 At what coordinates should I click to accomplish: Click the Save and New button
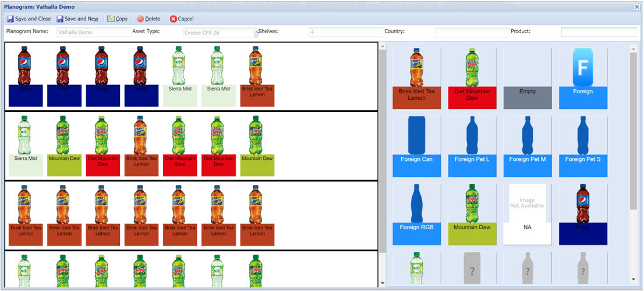pyautogui.click(x=77, y=19)
